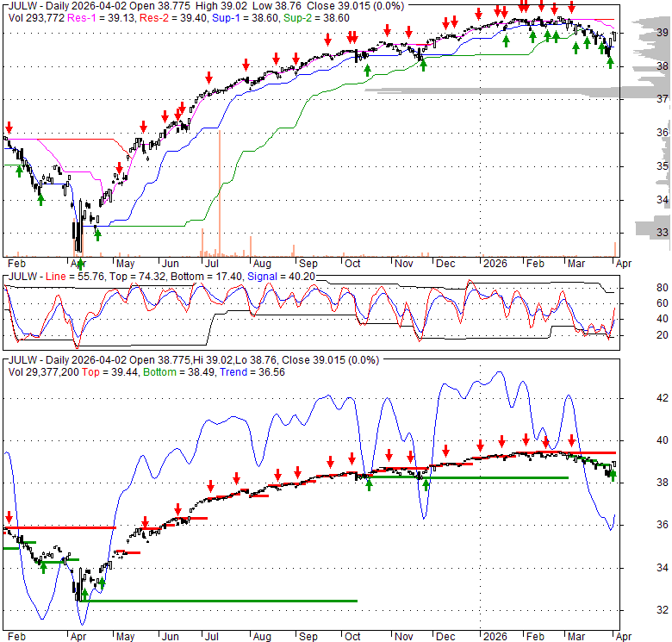Click the 'Res-1 = 39.13' resistance label
The image size is (672, 642).
pos(102,18)
